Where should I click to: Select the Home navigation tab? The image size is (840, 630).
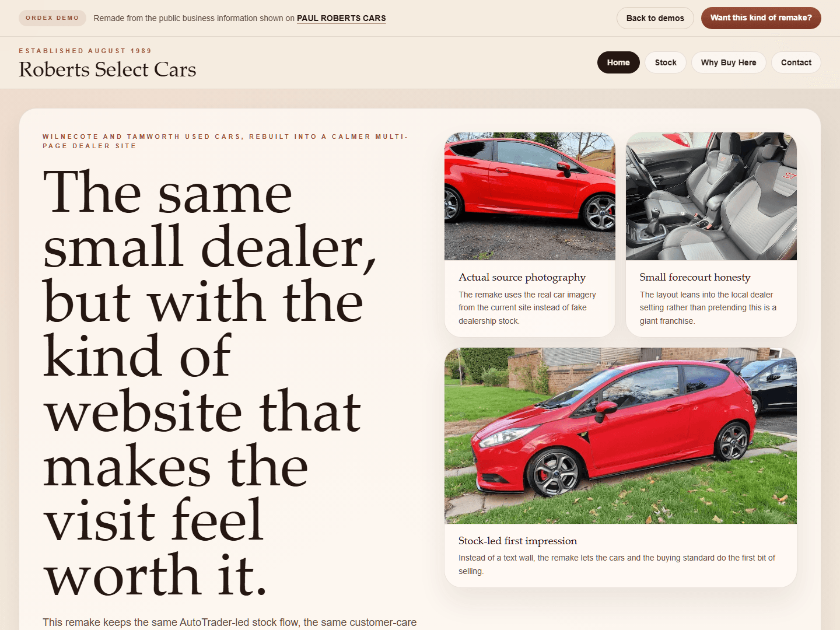[618, 62]
